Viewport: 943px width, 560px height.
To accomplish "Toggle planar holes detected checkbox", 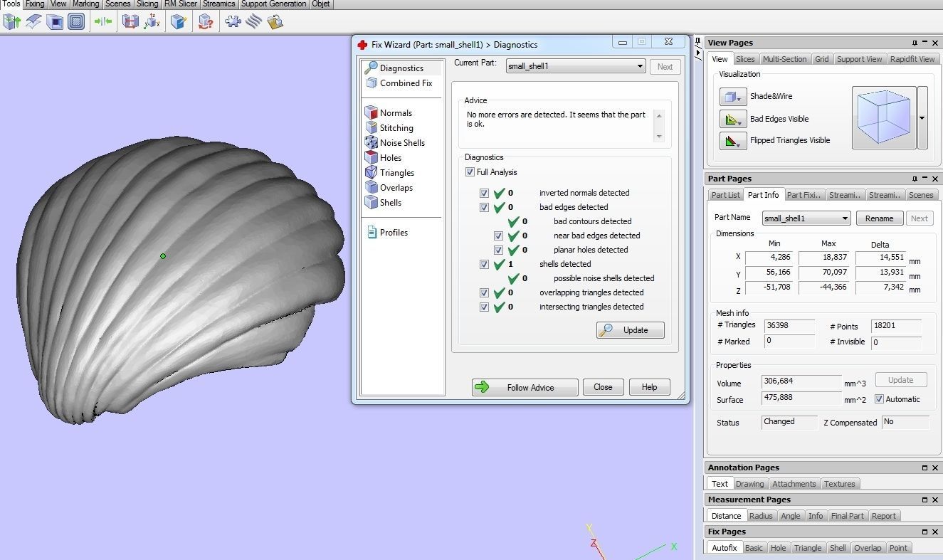I will [x=498, y=250].
